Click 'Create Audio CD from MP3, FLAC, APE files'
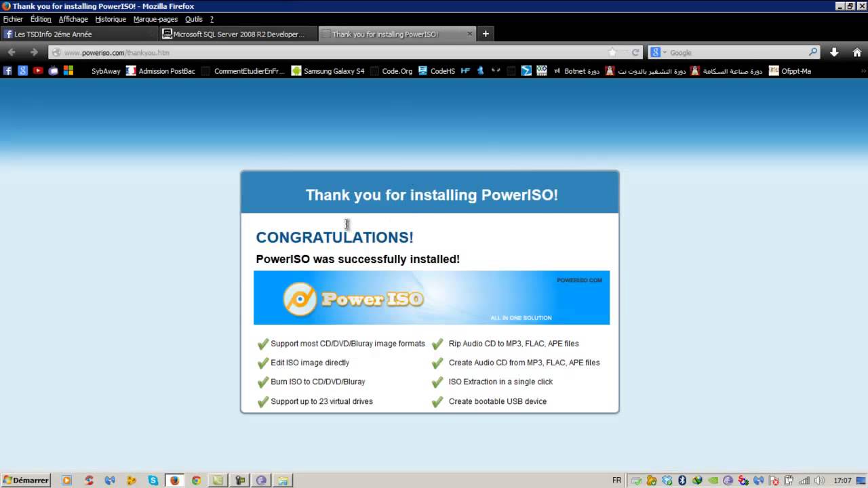This screenshot has height=488, width=868. tap(524, 363)
